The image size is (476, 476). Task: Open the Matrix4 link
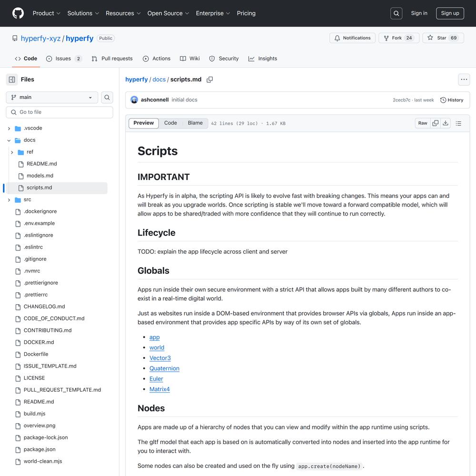pos(159,389)
